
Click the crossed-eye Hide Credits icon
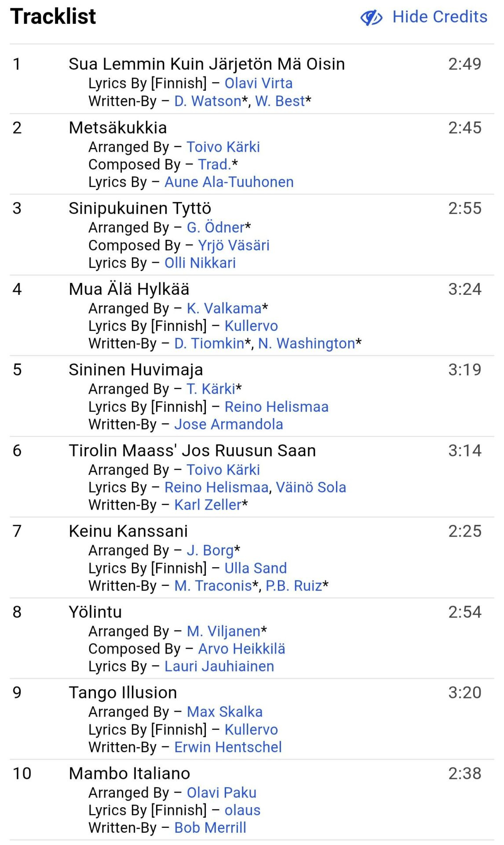pos(372,18)
